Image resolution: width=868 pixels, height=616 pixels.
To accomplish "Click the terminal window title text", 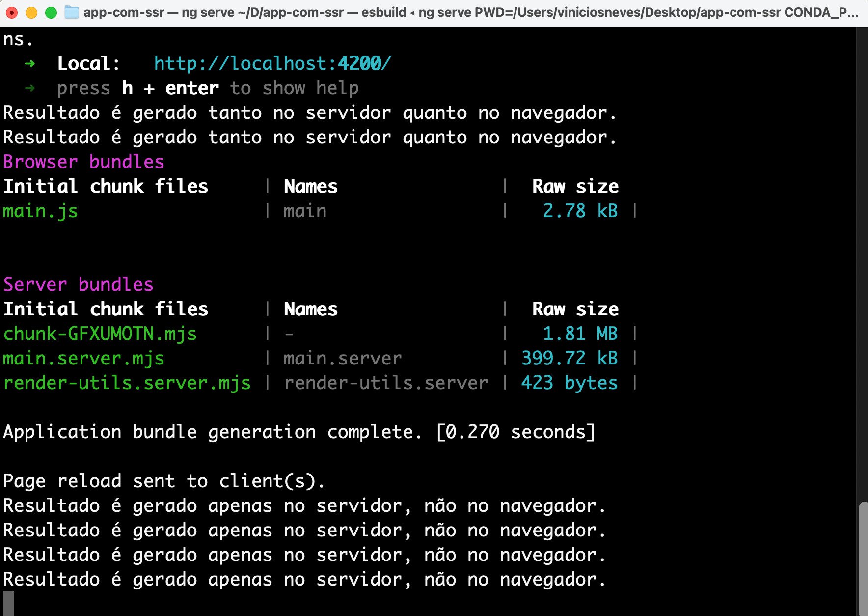I will (471, 12).
